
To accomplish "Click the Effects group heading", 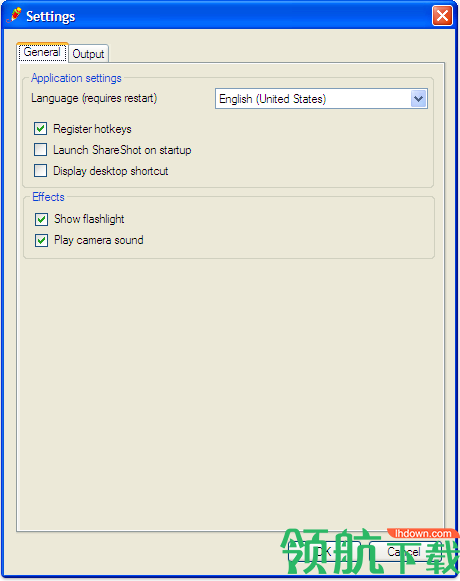I will [x=48, y=197].
